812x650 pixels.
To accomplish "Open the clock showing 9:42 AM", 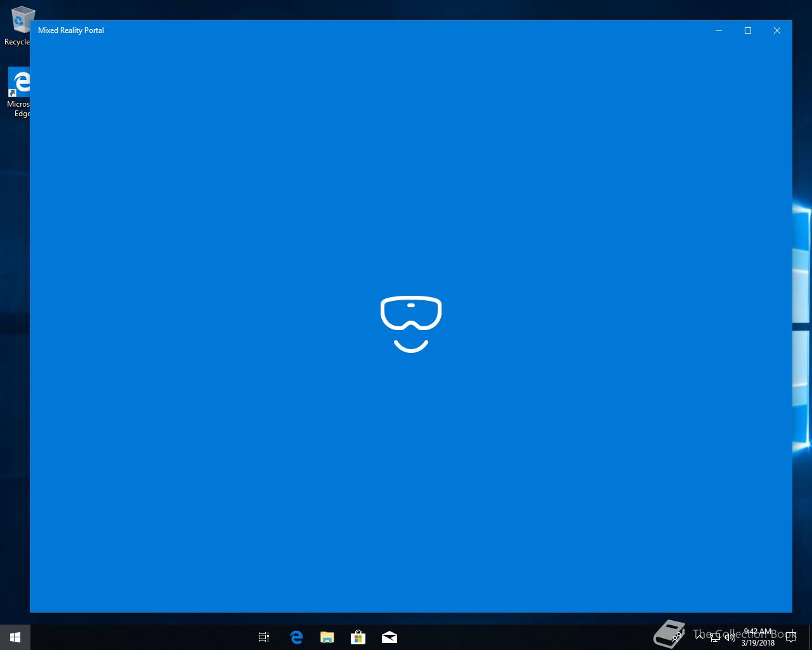I will [758, 637].
